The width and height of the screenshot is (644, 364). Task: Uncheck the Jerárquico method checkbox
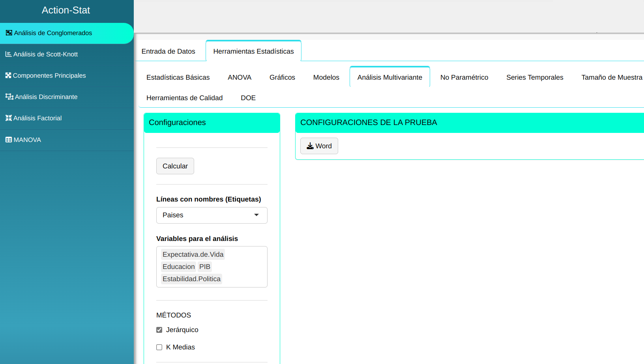tap(159, 330)
